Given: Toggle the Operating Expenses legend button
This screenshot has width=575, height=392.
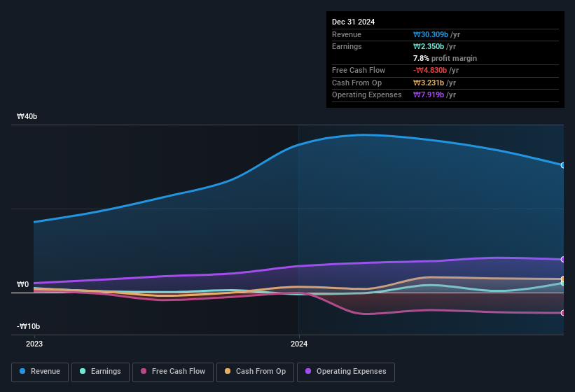Looking at the screenshot, I should (346, 372).
